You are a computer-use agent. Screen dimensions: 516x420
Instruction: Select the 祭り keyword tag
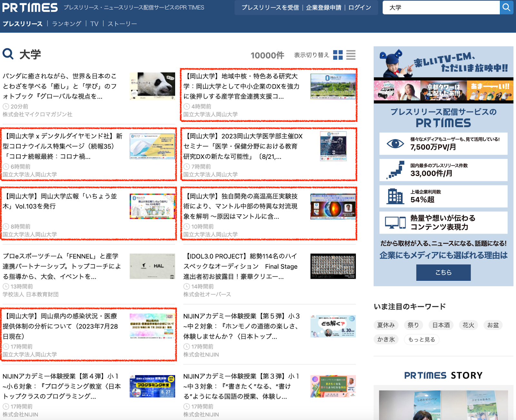coord(413,325)
